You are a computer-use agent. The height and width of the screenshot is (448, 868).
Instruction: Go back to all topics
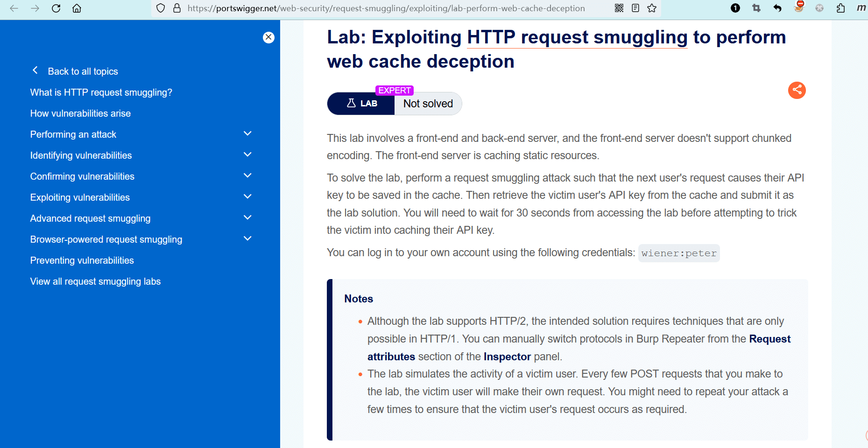83,71
